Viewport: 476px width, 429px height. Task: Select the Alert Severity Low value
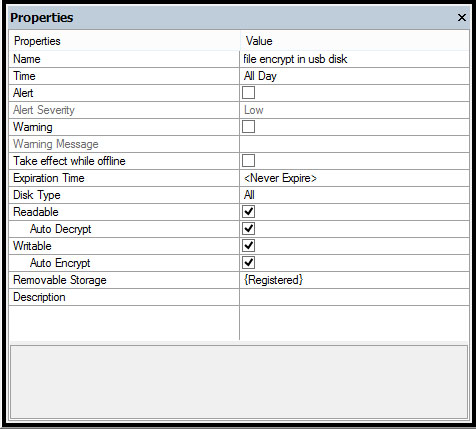[354, 110]
